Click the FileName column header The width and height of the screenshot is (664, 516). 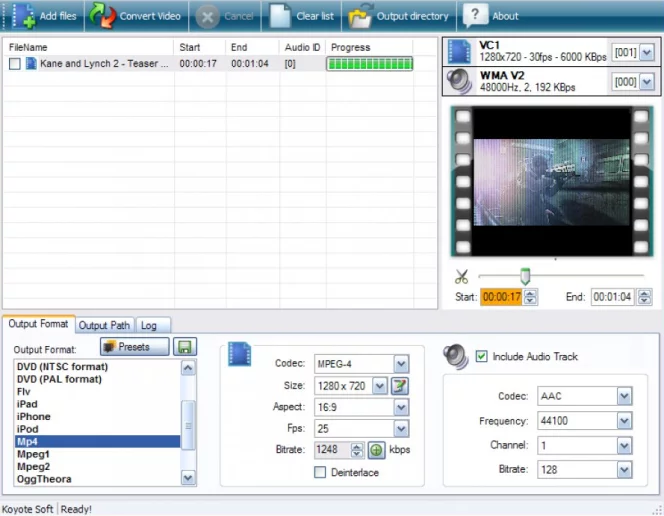click(x=89, y=47)
